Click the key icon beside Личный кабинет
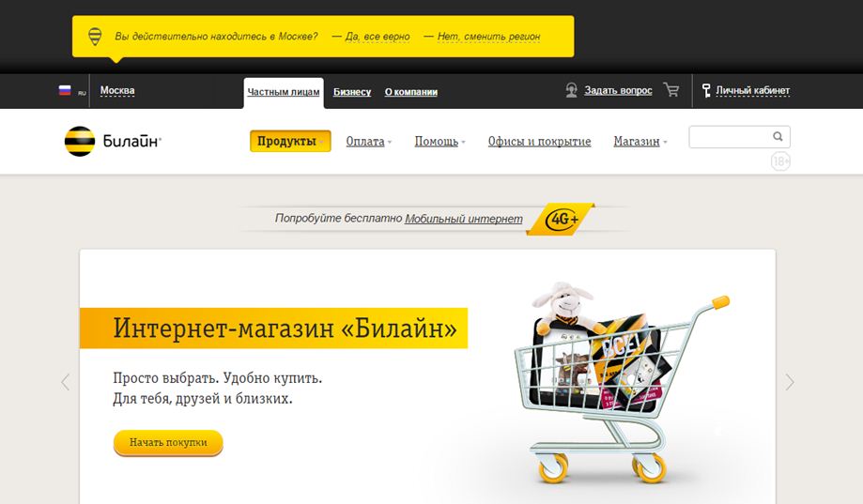Viewport: 863px width, 504px height. tap(706, 90)
